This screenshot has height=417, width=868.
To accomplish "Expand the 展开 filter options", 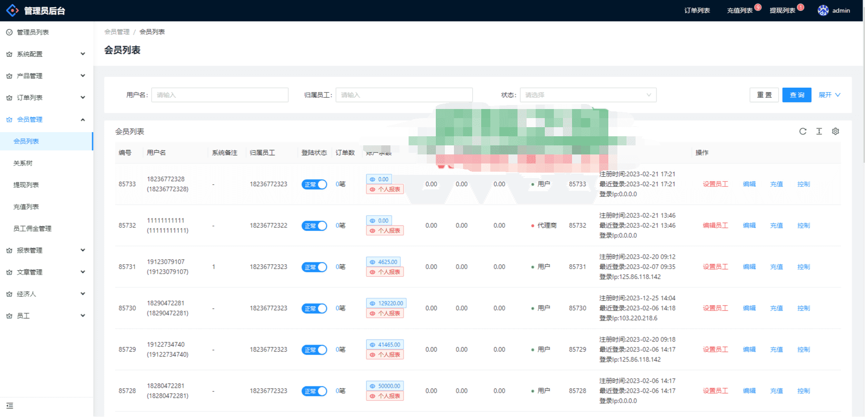I will click(829, 95).
